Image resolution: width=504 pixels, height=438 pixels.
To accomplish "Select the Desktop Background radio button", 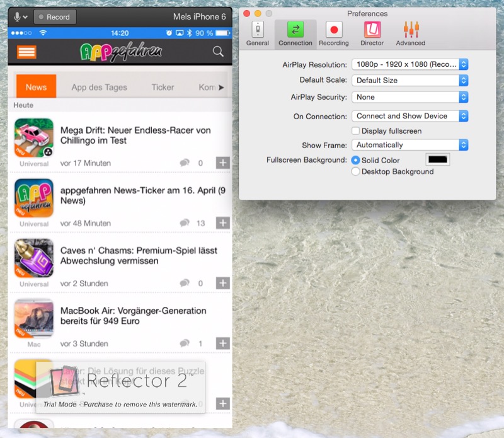I will (x=356, y=171).
